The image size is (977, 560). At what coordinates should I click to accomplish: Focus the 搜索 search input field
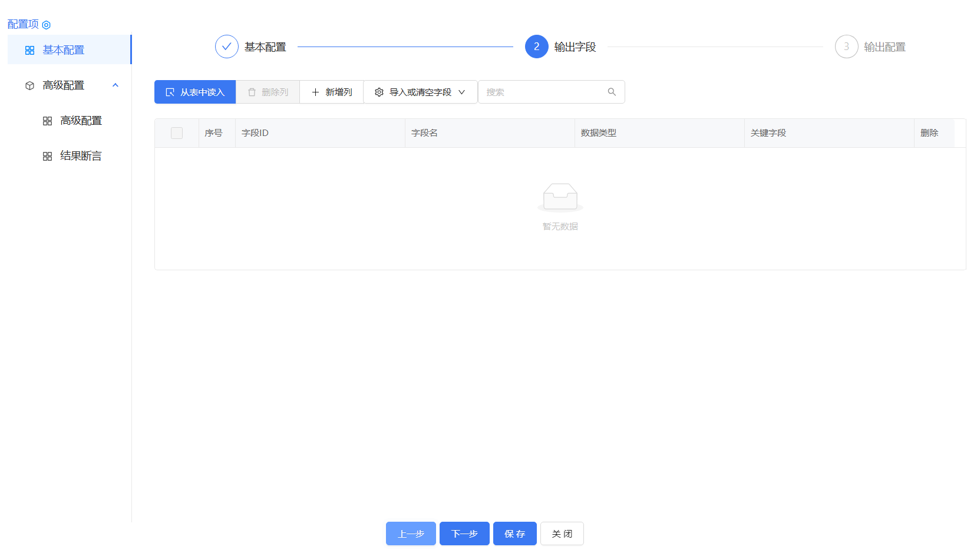click(542, 92)
